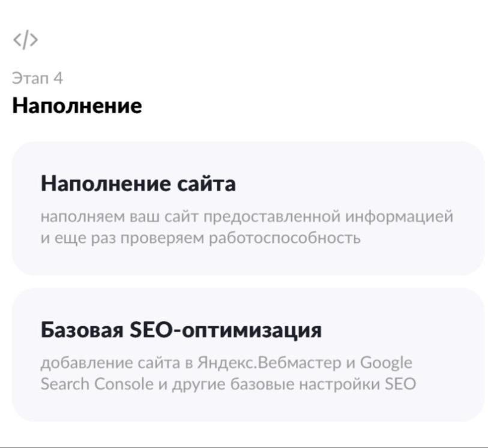Click "Search Console" in the SEO card
This screenshot has width=488, height=448.
click(x=97, y=384)
